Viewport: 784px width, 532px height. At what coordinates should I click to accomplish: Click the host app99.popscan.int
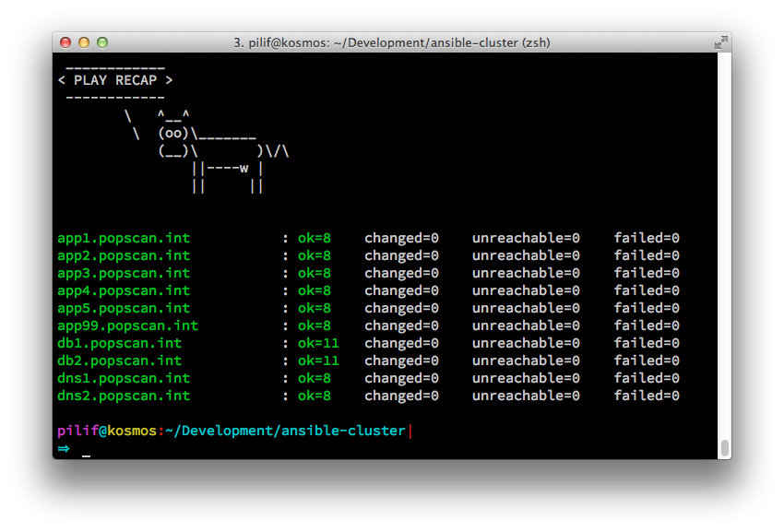point(128,325)
